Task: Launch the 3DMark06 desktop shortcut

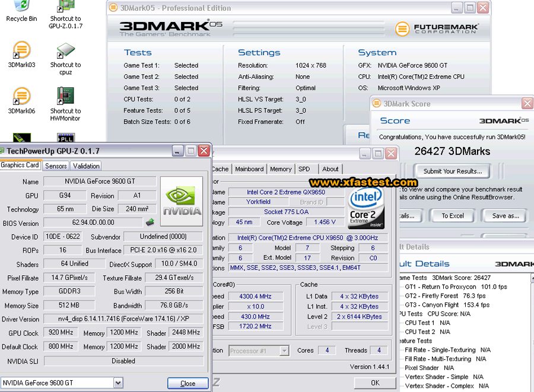Action: [x=21, y=101]
